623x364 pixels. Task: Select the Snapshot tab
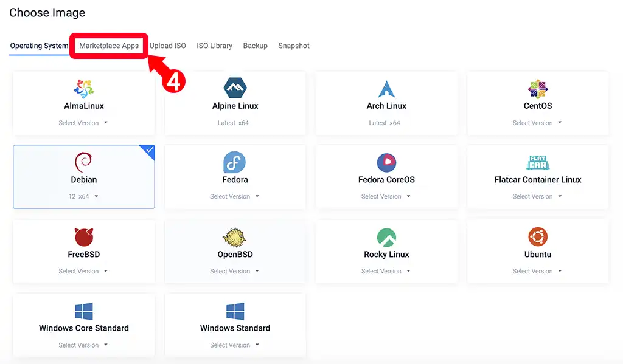pyautogui.click(x=294, y=46)
